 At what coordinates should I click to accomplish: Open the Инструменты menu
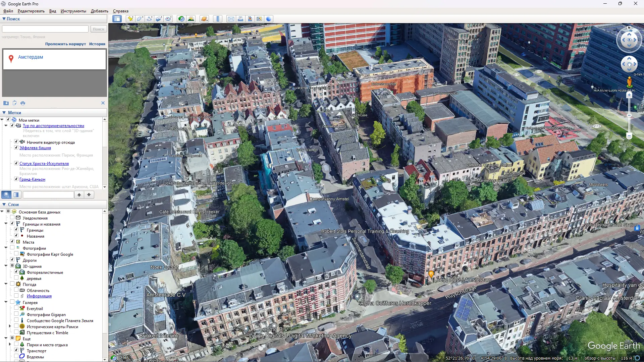(73, 11)
